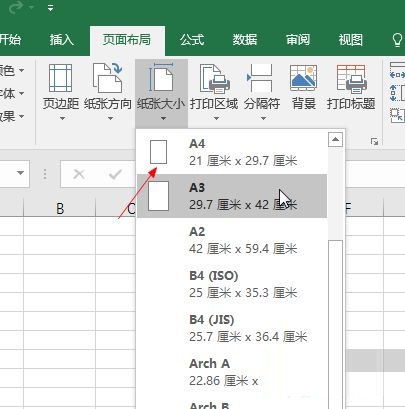Choose B4 (ISO) paper size
The height and width of the screenshot is (409, 405).
232,284
